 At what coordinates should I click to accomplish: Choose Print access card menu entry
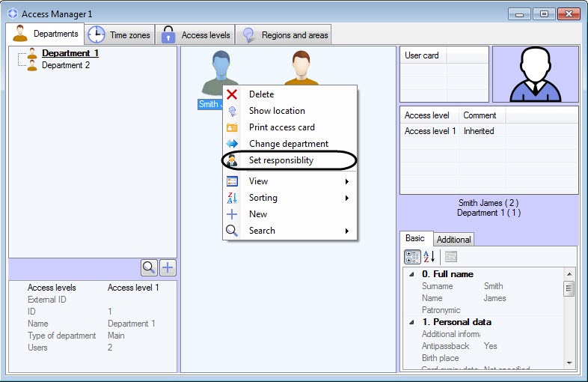tap(290, 127)
